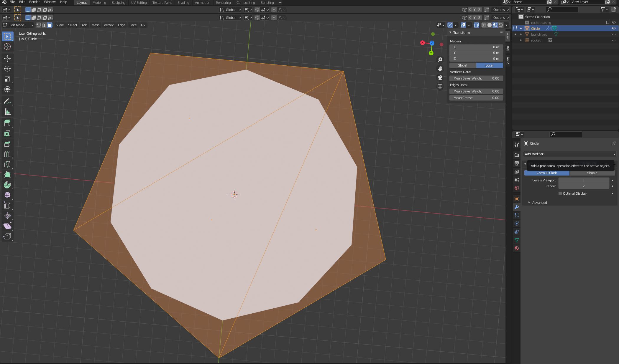Viewport: 619px width, 364px height.
Task: Click the Catmull-Clark button
Action: 546,173
